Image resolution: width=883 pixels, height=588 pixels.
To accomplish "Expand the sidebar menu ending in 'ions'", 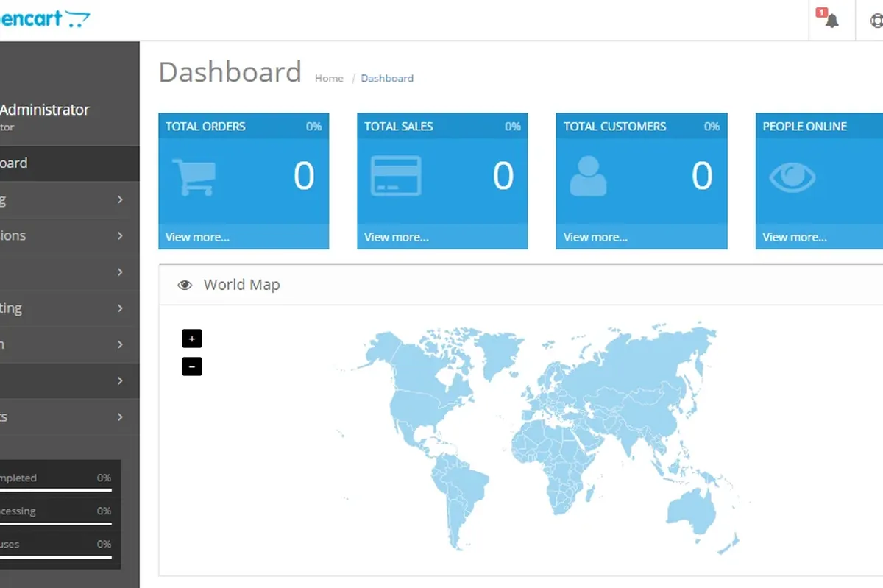I will (x=69, y=235).
